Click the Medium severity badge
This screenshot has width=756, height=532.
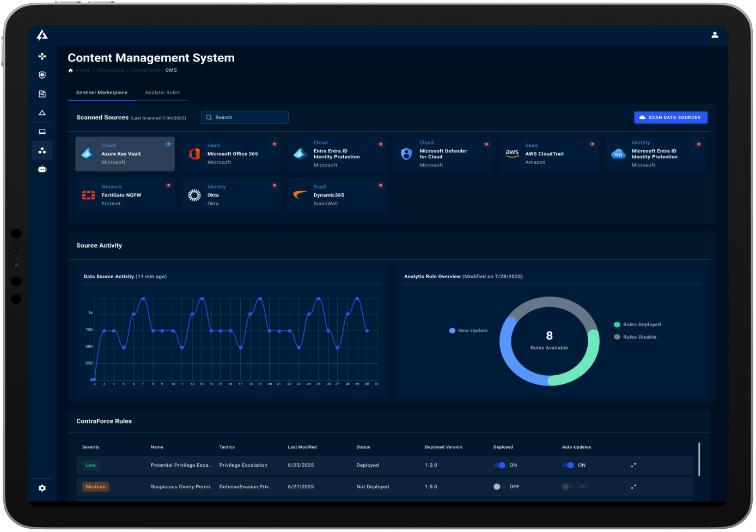point(96,487)
